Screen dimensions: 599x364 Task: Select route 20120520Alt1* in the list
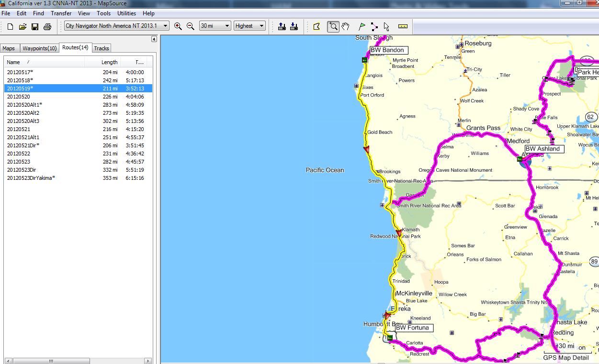click(x=24, y=105)
